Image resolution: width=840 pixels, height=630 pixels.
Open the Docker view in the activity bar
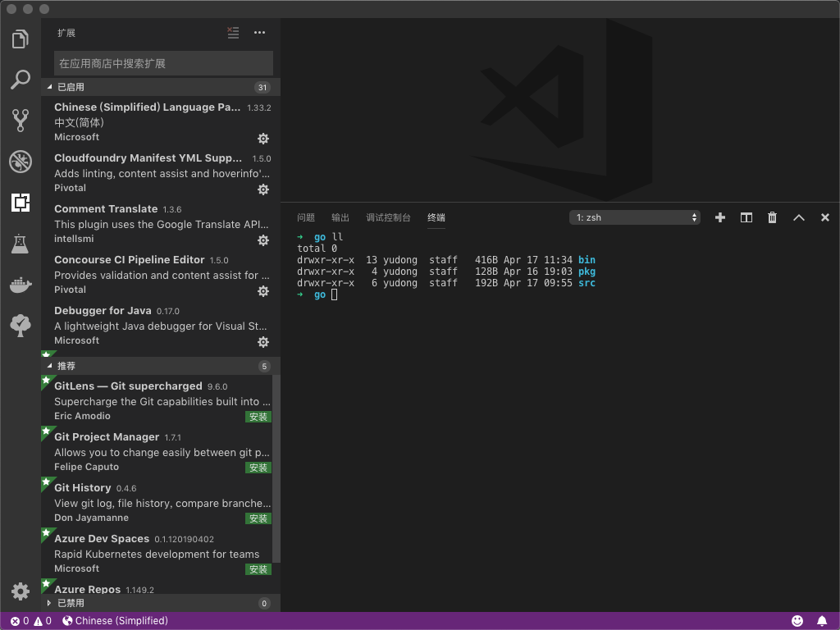pos(21,284)
